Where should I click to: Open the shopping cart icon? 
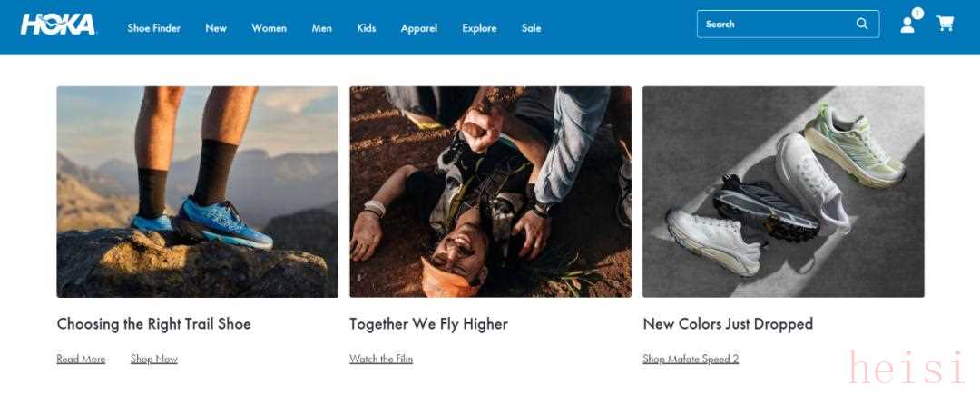946,24
